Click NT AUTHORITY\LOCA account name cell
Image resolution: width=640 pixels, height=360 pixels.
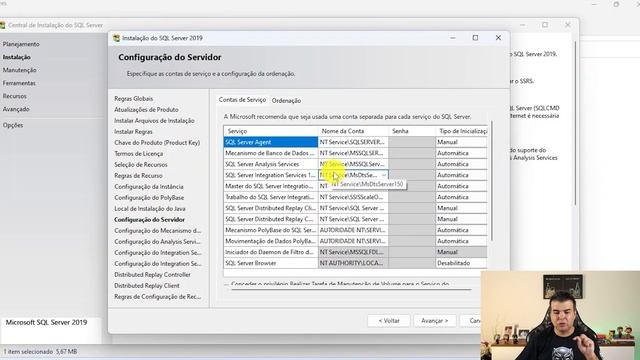pyautogui.click(x=353, y=263)
